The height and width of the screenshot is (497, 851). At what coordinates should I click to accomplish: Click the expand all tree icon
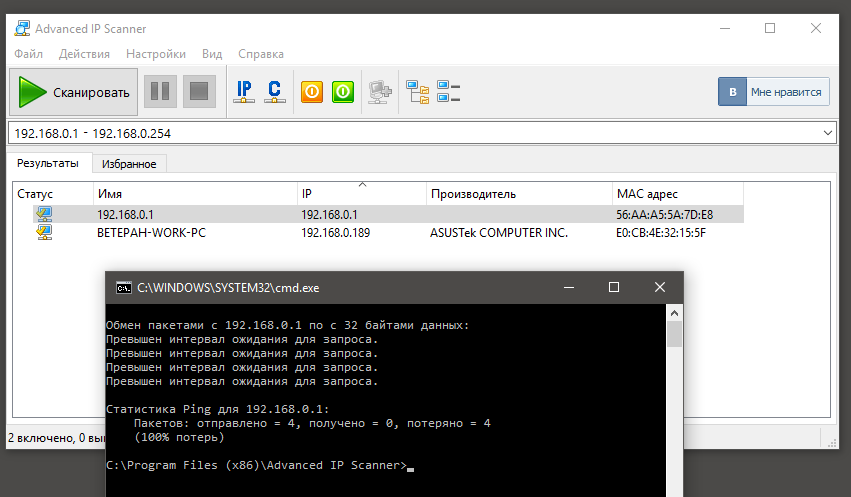pyautogui.click(x=417, y=92)
